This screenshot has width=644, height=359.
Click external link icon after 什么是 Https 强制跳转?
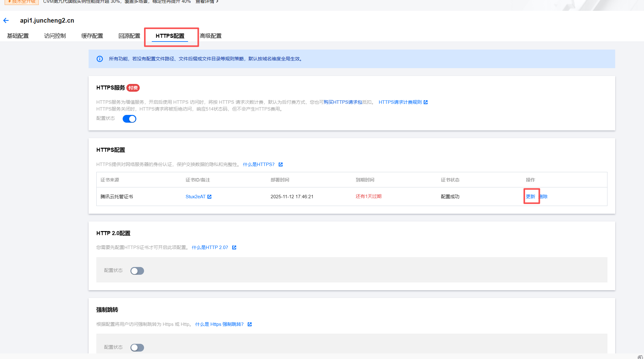click(250, 324)
